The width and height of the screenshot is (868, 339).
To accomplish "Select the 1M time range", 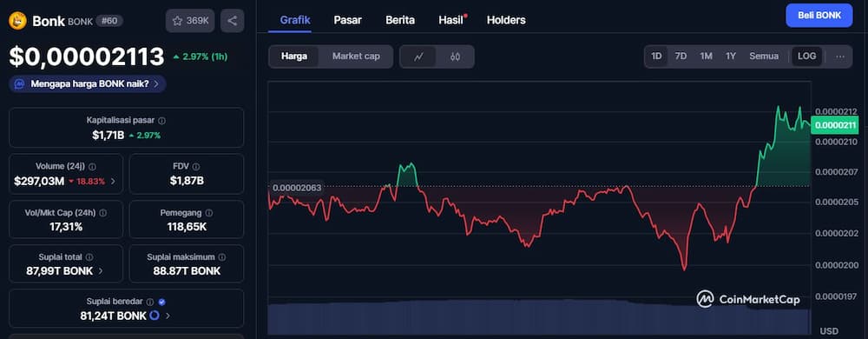I will [x=706, y=56].
